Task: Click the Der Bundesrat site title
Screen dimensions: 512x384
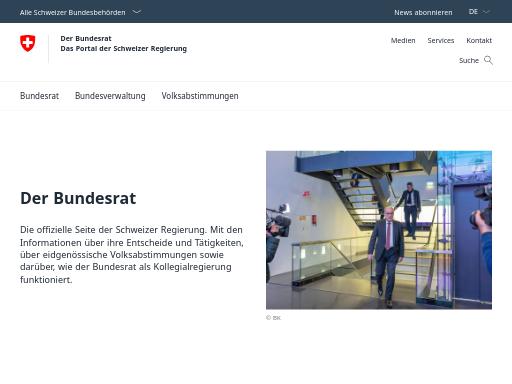Action: (86, 38)
